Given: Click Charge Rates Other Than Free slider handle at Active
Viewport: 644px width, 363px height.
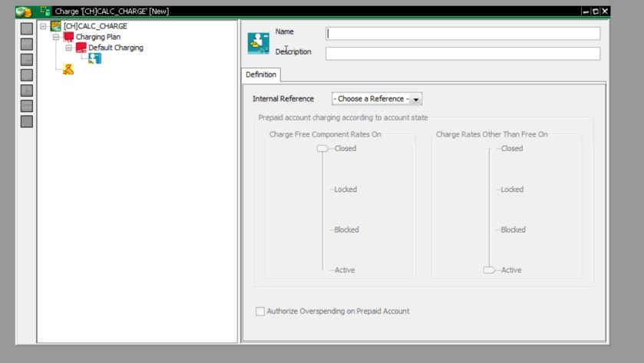Looking at the screenshot, I should coord(489,270).
